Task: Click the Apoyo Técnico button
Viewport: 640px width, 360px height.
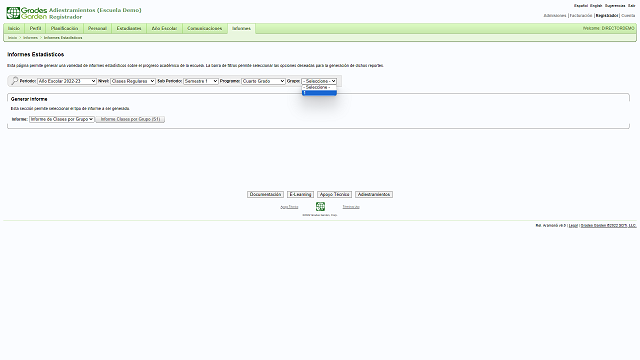Action: [334, 194]
